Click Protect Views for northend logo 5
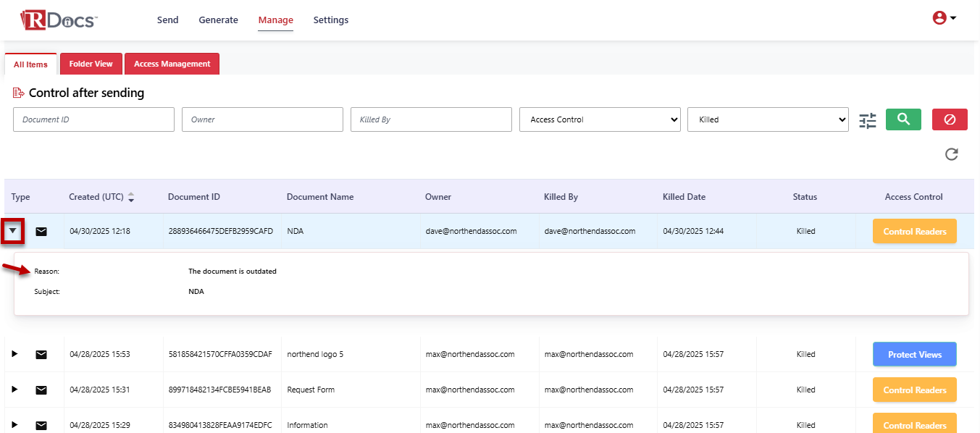Image resolution: width=980 pixels, height=433 pixels. (915, 355)
